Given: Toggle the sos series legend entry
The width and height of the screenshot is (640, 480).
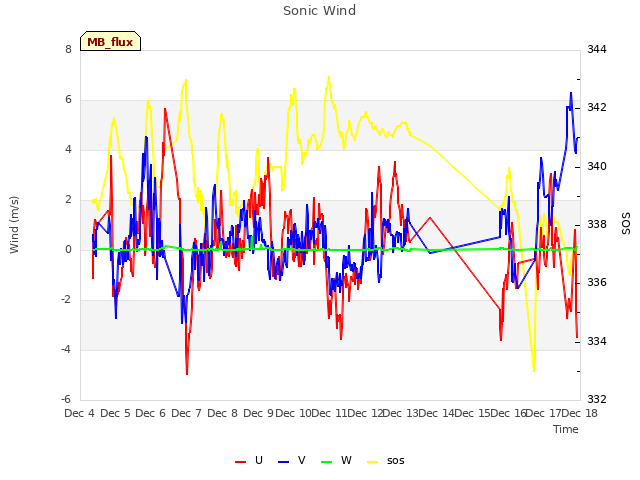Looking at the screenshot, I should pos(386,460).
